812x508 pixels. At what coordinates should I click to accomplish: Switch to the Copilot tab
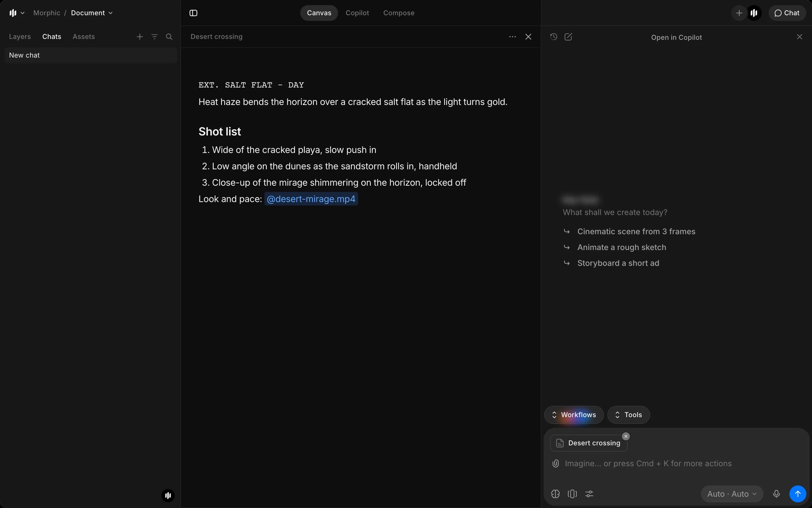point(357,13)
